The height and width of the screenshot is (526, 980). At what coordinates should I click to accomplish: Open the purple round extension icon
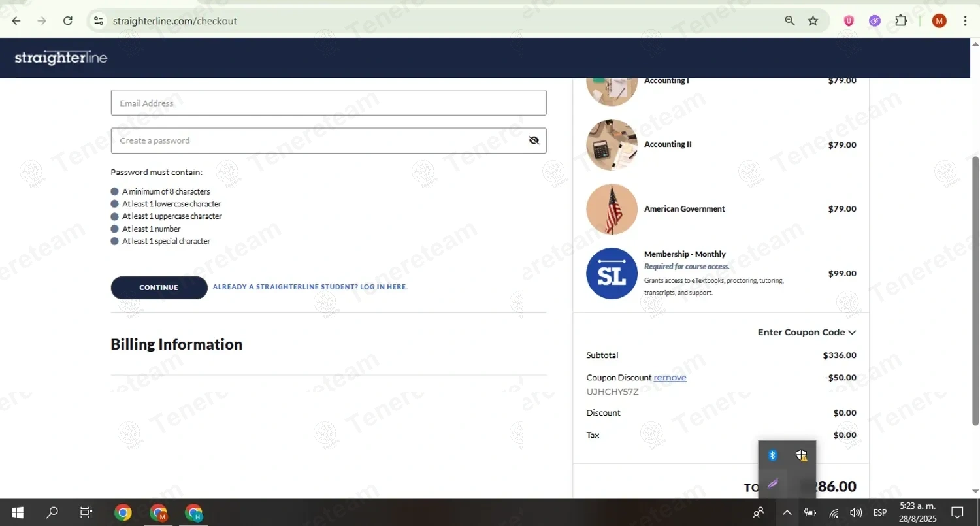(875, 21)
